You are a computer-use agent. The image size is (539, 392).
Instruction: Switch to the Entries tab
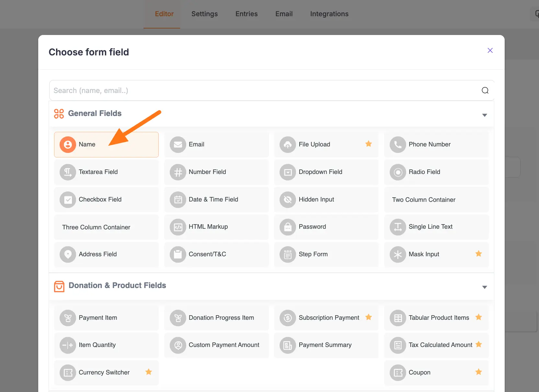coord(247,14)
